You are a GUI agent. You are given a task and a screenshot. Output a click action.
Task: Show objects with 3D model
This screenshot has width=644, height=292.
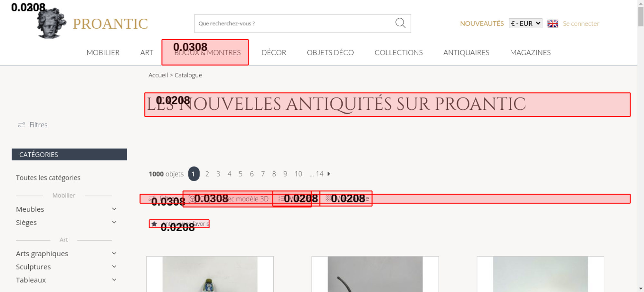click(228, 199)
